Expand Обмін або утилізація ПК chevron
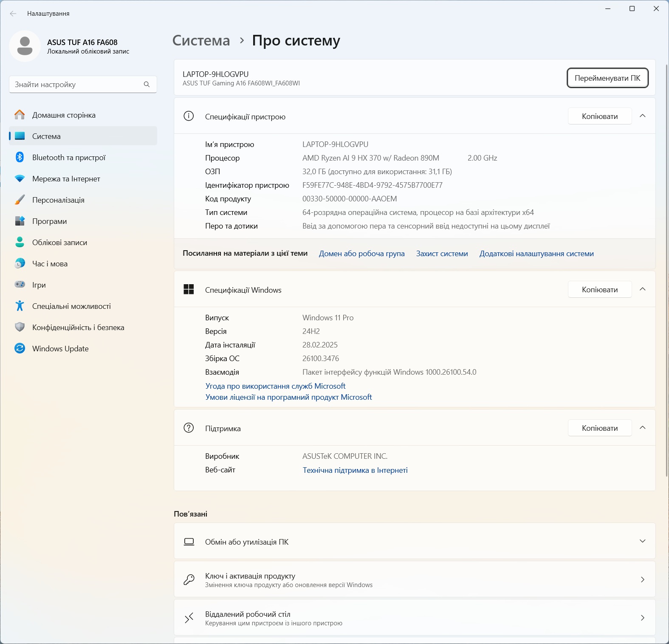The image size is (669, 644). click(x=643, y=541)
